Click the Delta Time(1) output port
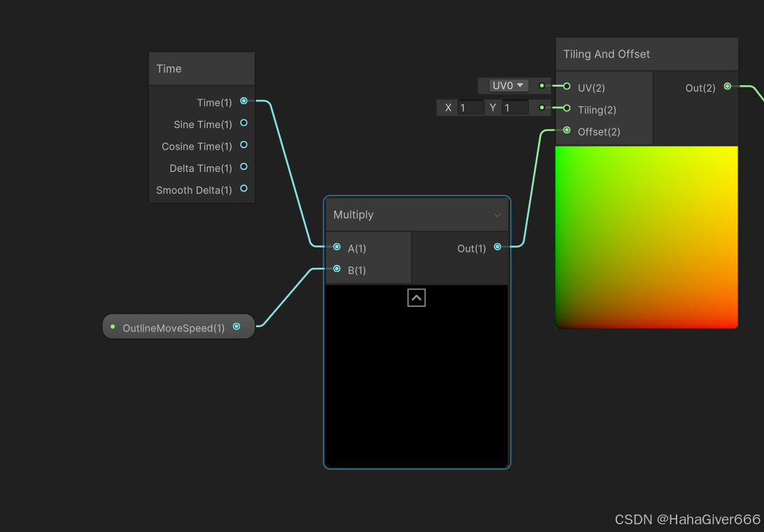This screenshot has width=764, height=532. [x=243, y=166]
